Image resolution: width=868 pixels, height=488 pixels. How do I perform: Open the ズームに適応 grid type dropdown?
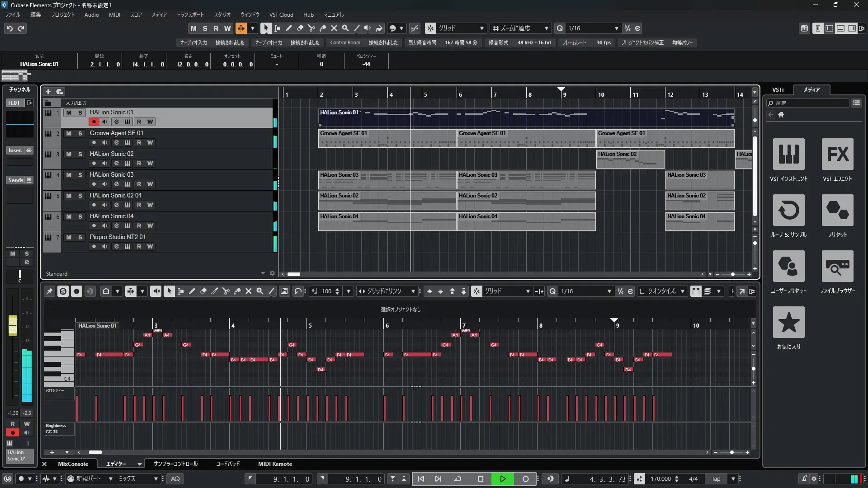coord(546,28)
